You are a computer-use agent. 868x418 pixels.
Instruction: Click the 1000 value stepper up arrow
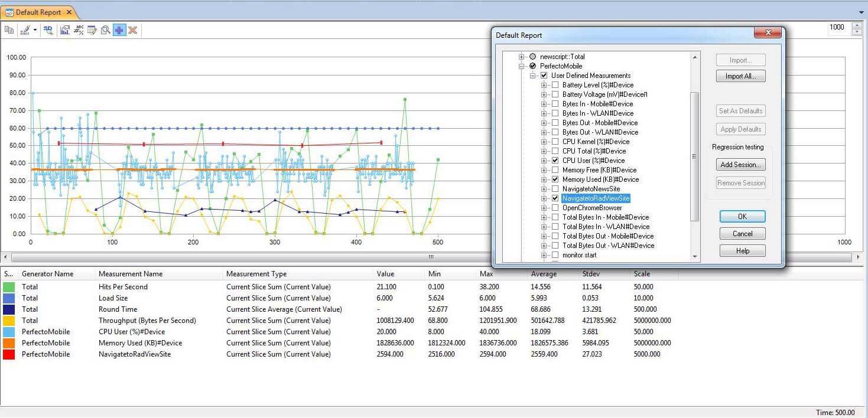tap(856, 24)
